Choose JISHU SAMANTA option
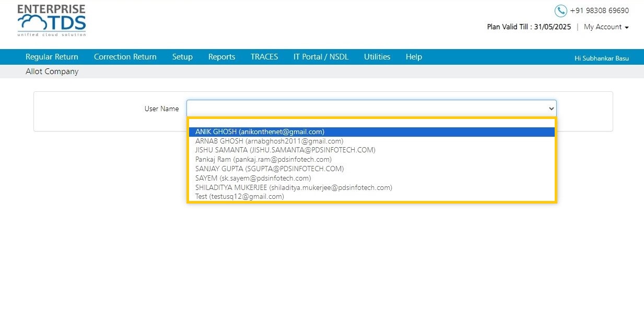Screen dimensions: 644x310 [x=372, y=150]
